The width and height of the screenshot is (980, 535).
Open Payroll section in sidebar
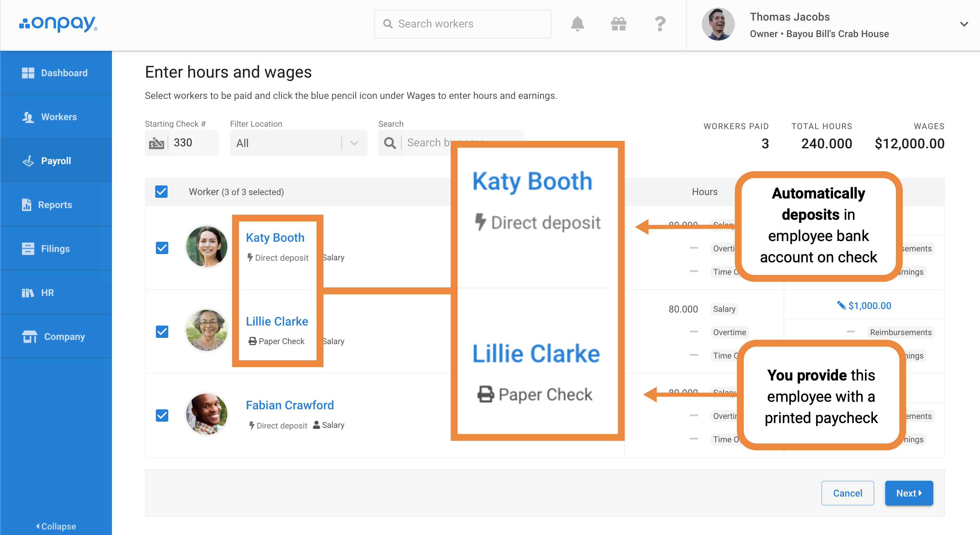pyautogui.click(x=56, y=161)
